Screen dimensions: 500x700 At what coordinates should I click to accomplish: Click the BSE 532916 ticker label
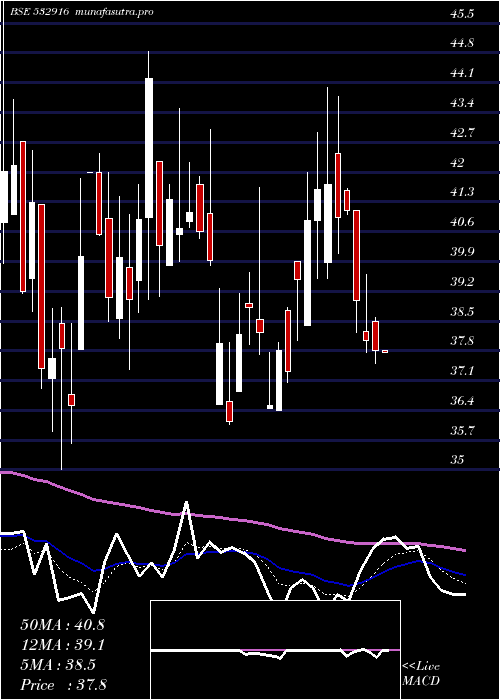pyautogui.click(x=39, y=12)
